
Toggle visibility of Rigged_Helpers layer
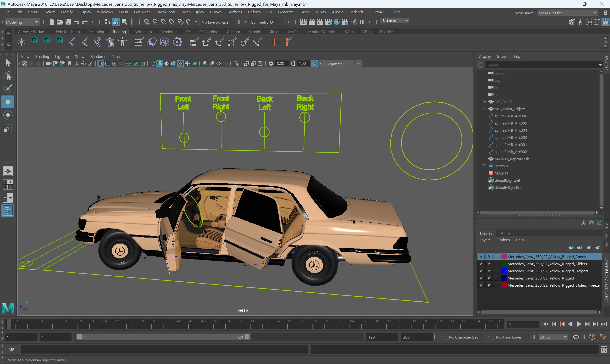tap(481, 271)
